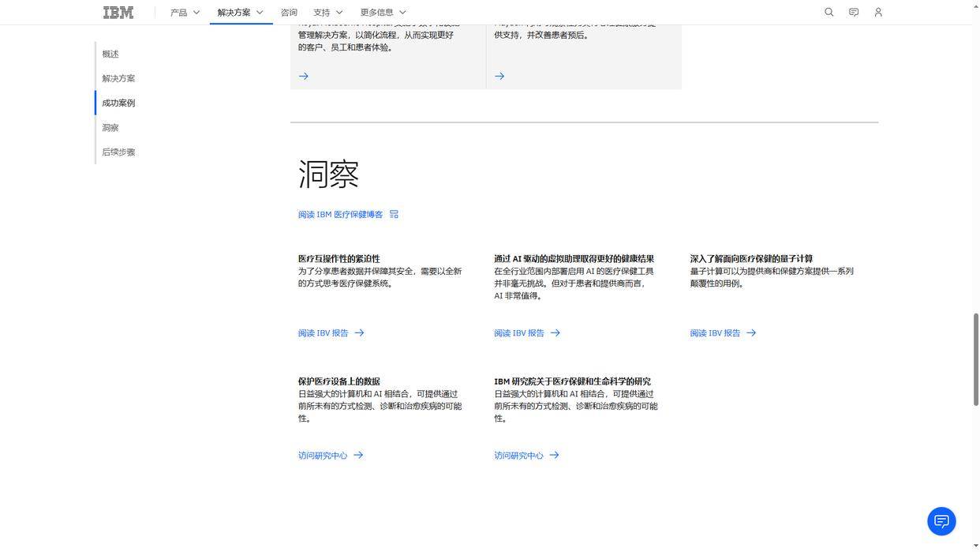Image resolution: width=980 pixels, height=552 pixels.
Task: Select 洞察 in the side navigation
Action: coord(110,126)
